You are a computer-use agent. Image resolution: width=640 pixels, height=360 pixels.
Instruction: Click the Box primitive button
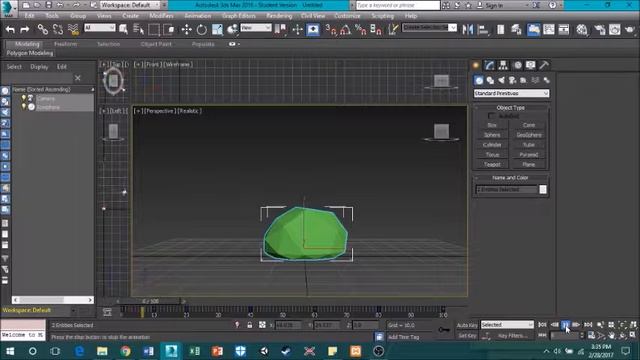point(492,125)
